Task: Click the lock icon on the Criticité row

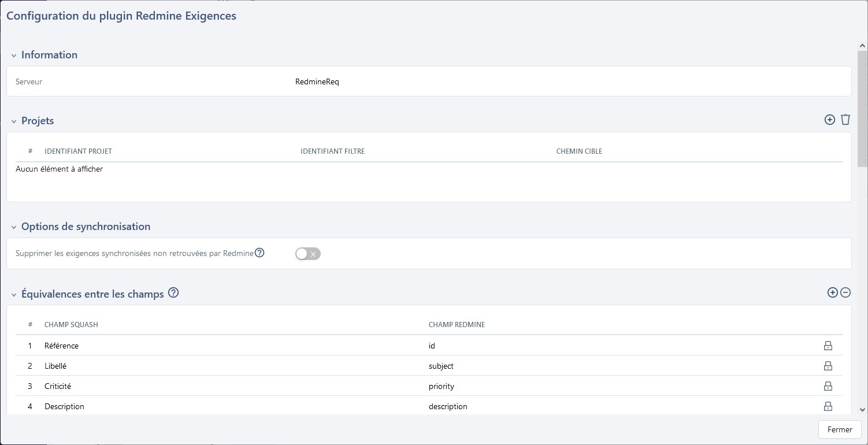Action: (x=828, y=385)
